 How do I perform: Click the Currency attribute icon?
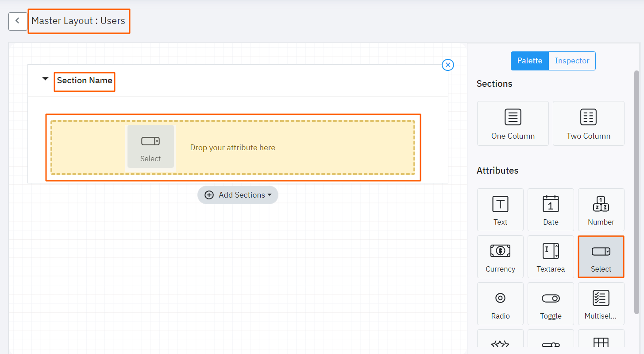click(x=500, y=257)
